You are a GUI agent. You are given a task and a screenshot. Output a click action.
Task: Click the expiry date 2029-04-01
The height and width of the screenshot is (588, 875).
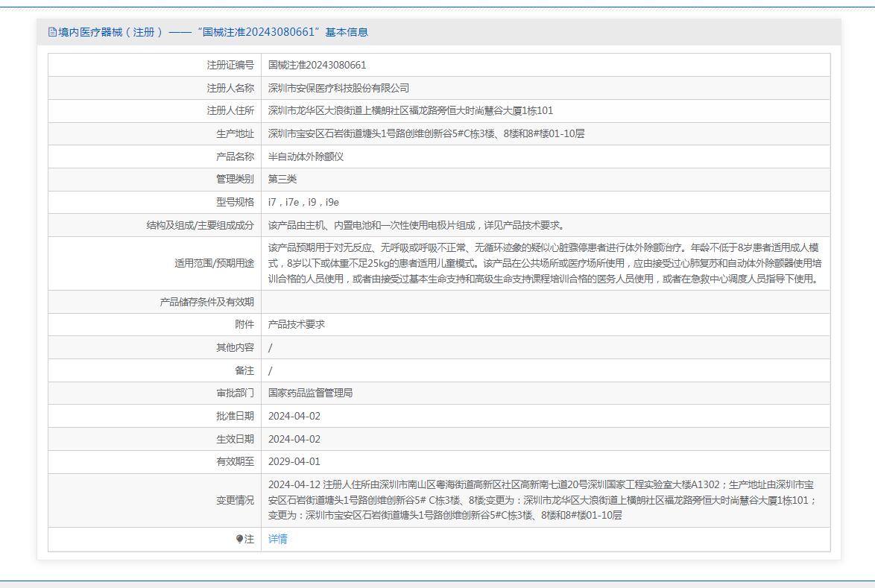294,461
